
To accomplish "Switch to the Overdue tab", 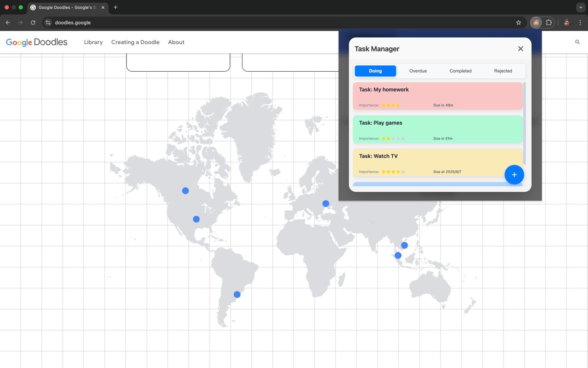I will (x=418, y=71).
